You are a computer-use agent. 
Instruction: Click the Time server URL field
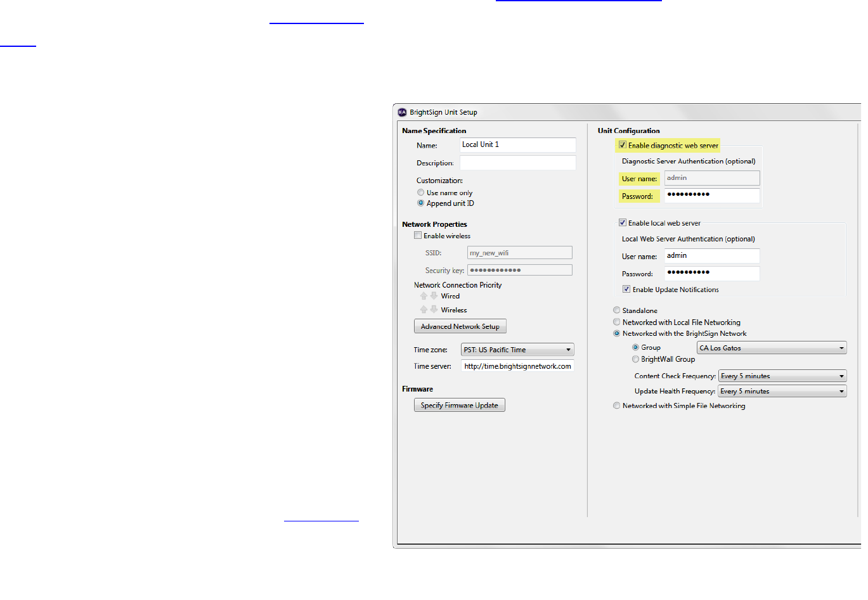tap(518, 366)
